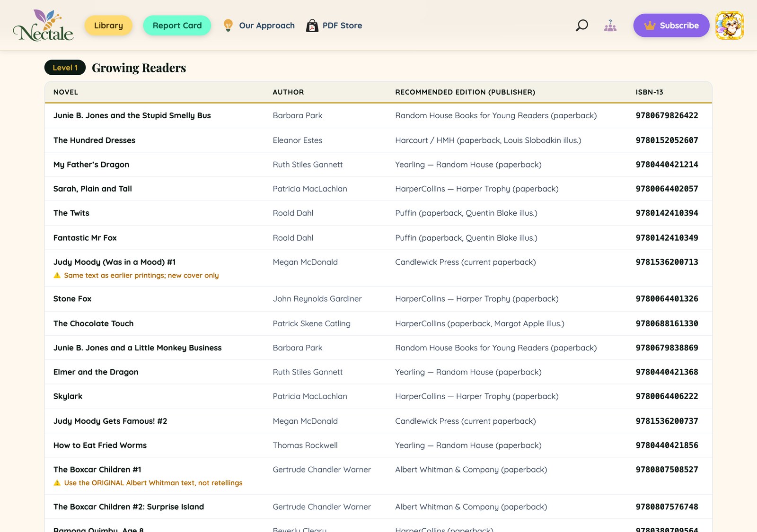Open the bee profile avatar

[730, 26]
